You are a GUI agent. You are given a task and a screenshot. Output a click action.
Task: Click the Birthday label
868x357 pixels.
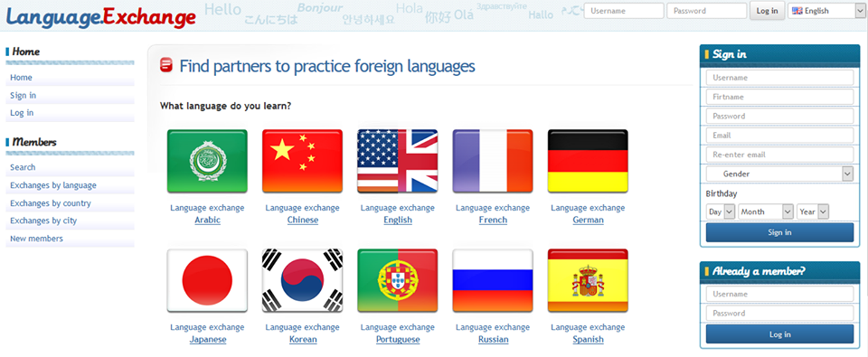[722, 193]
